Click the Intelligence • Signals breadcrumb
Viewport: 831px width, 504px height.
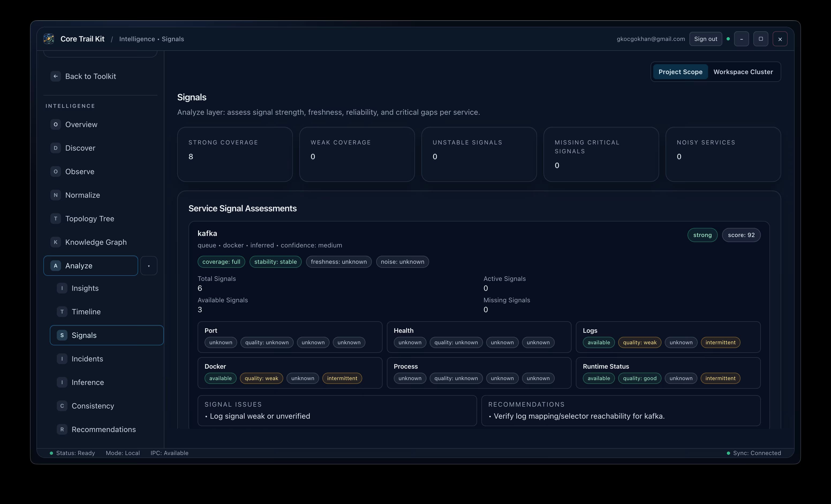click(152, 39)
